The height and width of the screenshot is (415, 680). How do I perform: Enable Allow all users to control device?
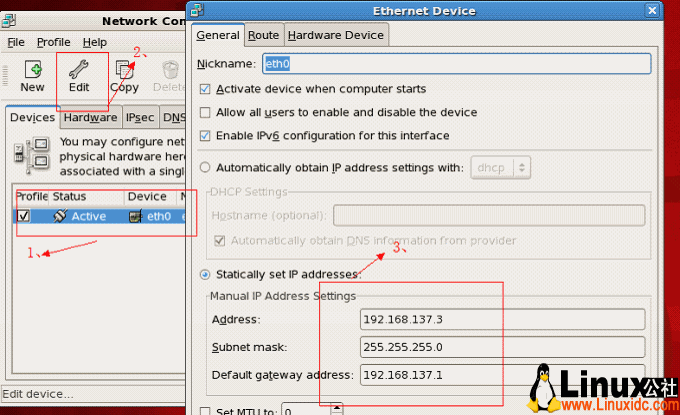click(x=206, y=112)
